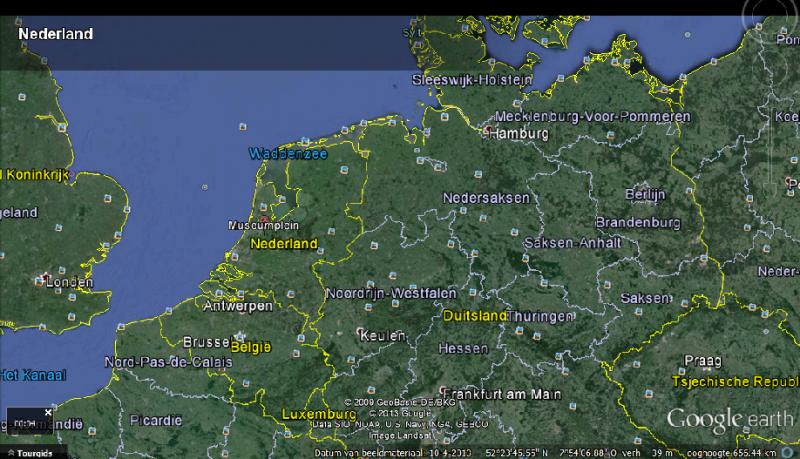
Task: Click the Nederland title banner
Action: click(x=55, y=34)
